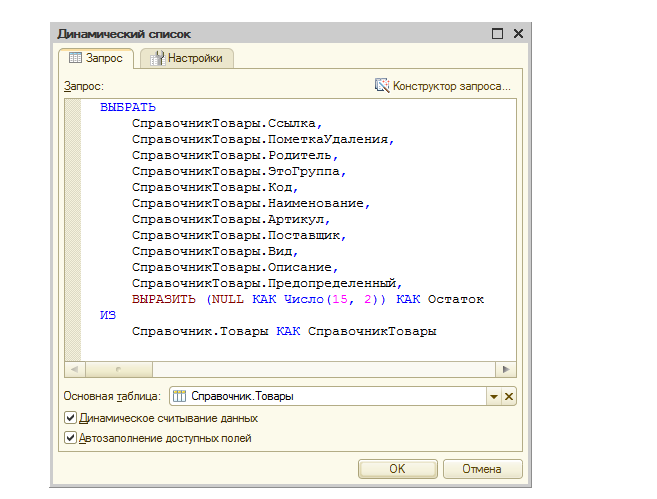Viewport: 657px width, 499px height.
Task: Open the Основная таблица dropdown list
Action: click(x=493, y=396)
